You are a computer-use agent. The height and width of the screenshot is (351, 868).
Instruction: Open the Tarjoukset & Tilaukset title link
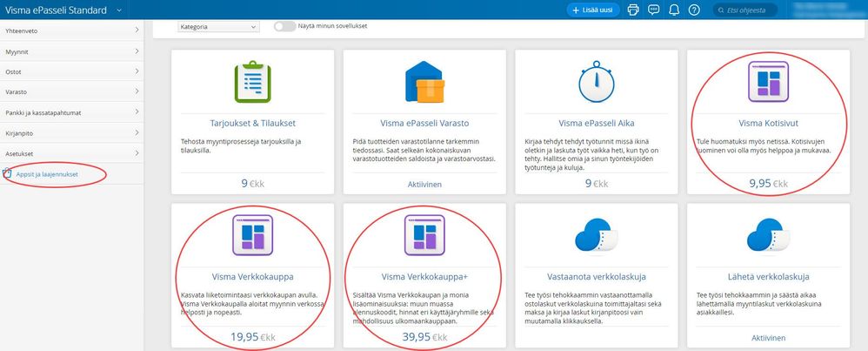click(252, 123)
